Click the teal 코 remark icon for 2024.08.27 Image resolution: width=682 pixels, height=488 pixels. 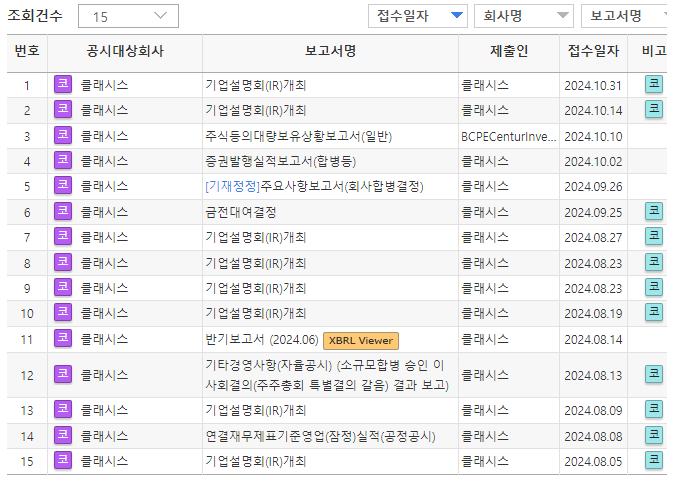(654, 236)
